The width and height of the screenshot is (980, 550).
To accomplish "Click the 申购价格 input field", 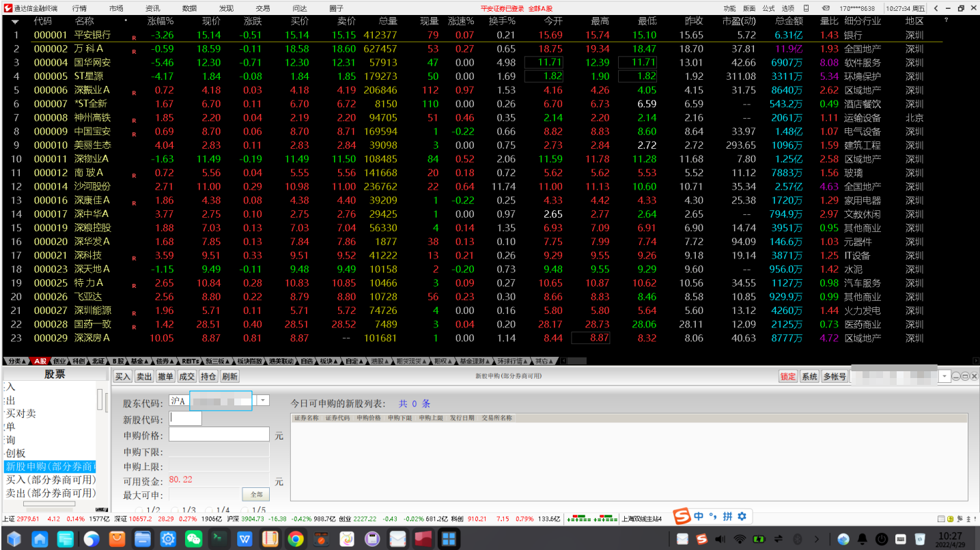I will click(219, 434).
